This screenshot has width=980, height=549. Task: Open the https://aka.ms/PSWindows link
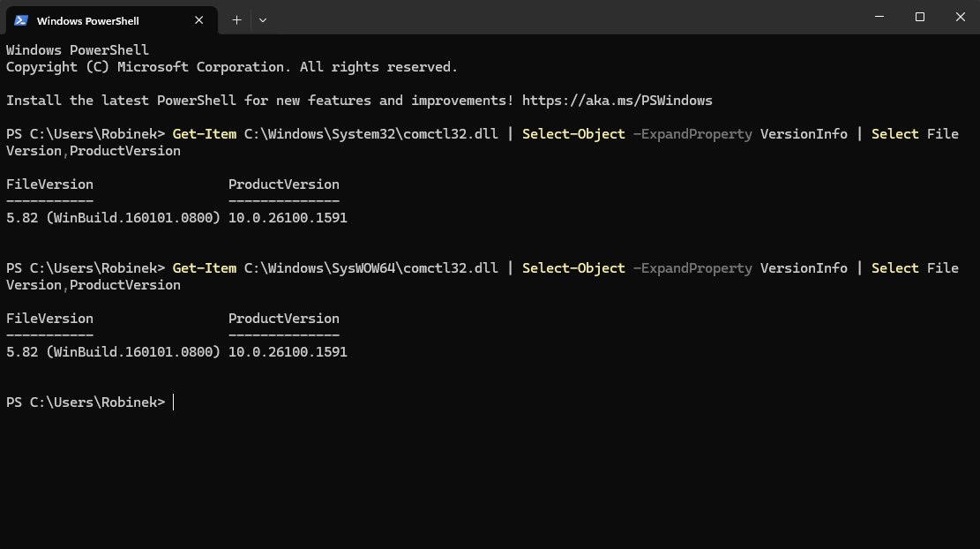pyautogui.click(x=617, y=101)
